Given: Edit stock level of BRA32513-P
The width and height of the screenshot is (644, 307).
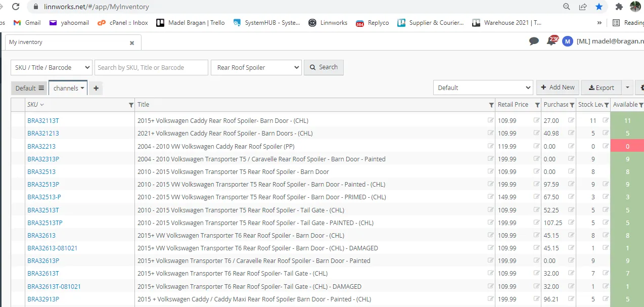Looking at the screenshot, I should click(606, 197).
